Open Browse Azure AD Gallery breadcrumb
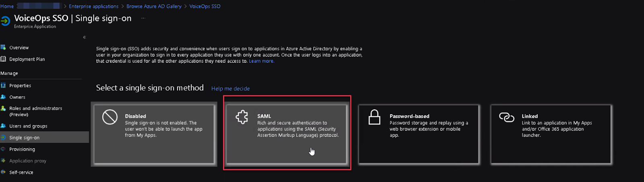Screen dimensions: 644x182 click(x=154, y=6)
